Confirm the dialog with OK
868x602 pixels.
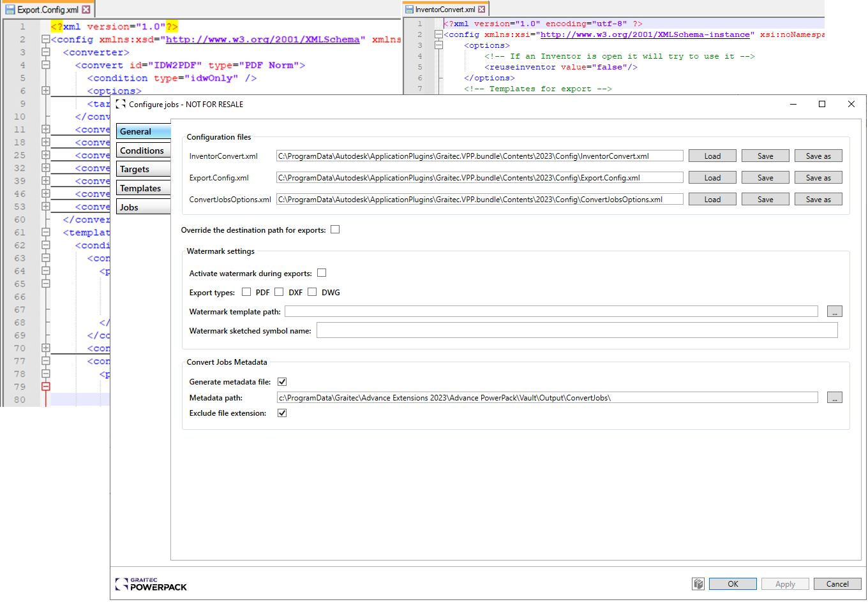(x=733, y=584)
